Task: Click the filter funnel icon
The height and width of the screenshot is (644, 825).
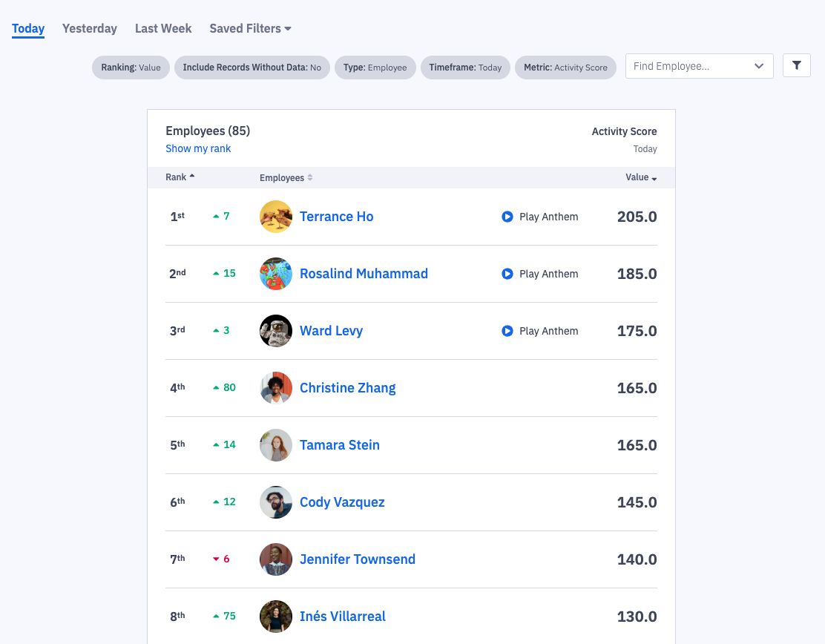Action: 796,65
